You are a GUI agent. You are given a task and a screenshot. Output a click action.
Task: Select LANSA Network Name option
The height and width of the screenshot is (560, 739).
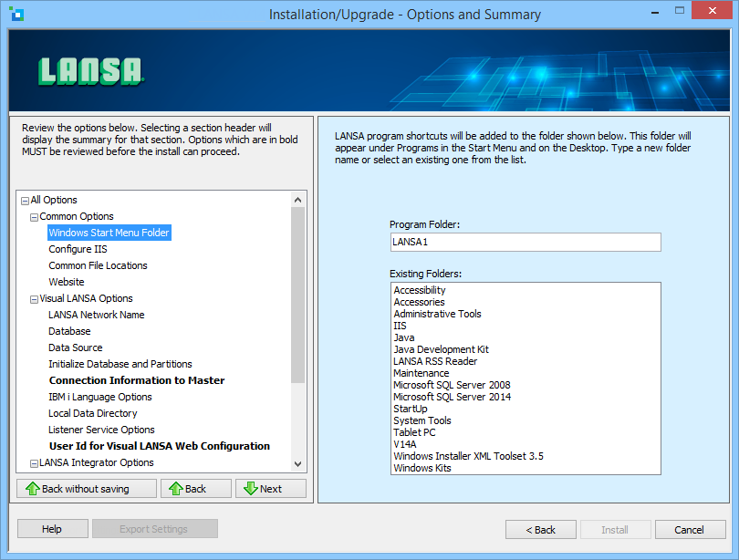pyautogui.click(x=97, y=315)
